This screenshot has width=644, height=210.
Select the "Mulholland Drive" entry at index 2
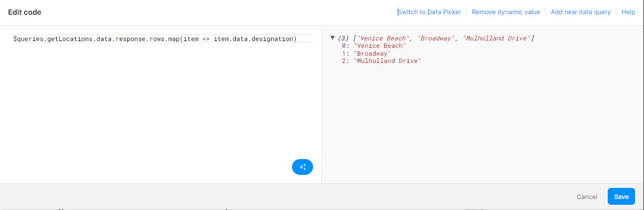tap(387, 61)
